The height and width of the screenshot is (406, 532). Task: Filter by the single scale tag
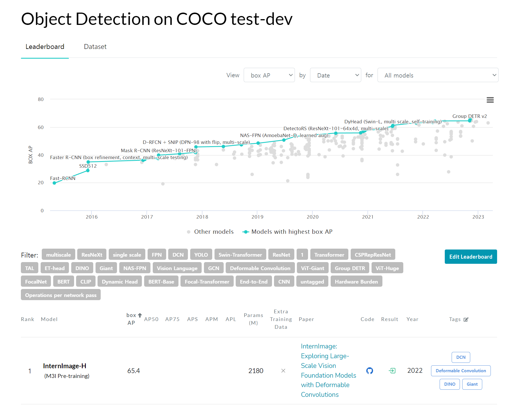click(x=127, y=255)
